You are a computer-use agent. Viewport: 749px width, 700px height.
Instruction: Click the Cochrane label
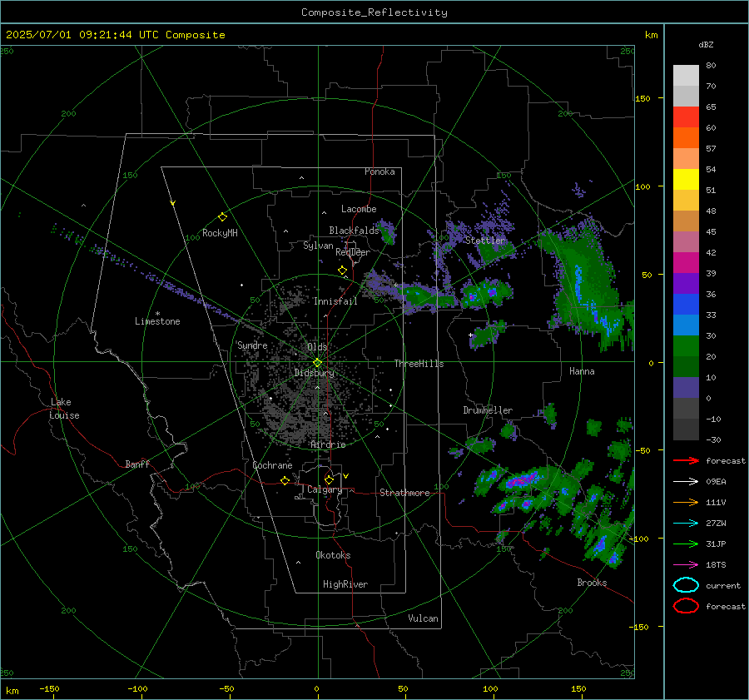pyautogui.click(x=272, y=465)
